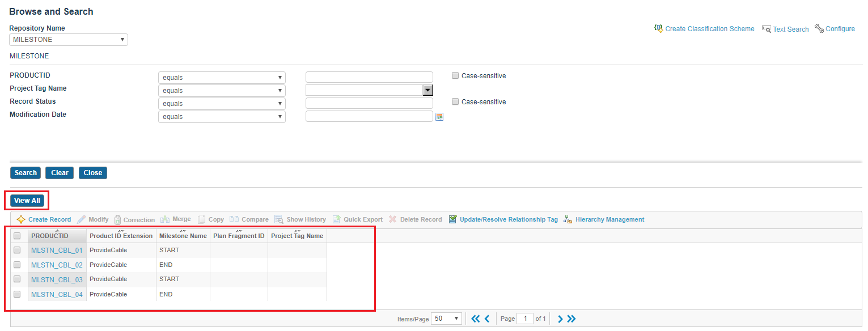The image size is (868, 331).
Task: Open the Repository Name MILESTONE dropdown
Action: (69, 40)
